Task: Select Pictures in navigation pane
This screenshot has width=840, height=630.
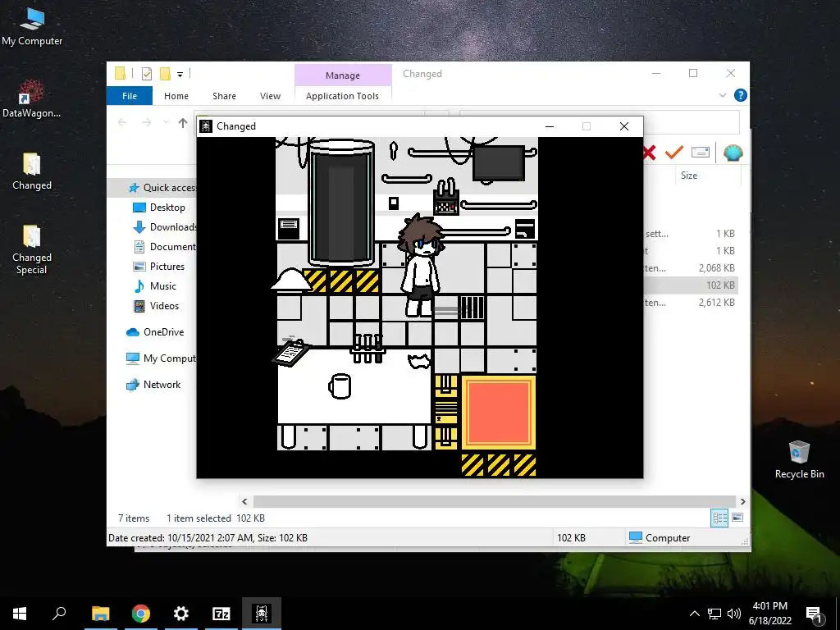Action: tap(158, 267)
